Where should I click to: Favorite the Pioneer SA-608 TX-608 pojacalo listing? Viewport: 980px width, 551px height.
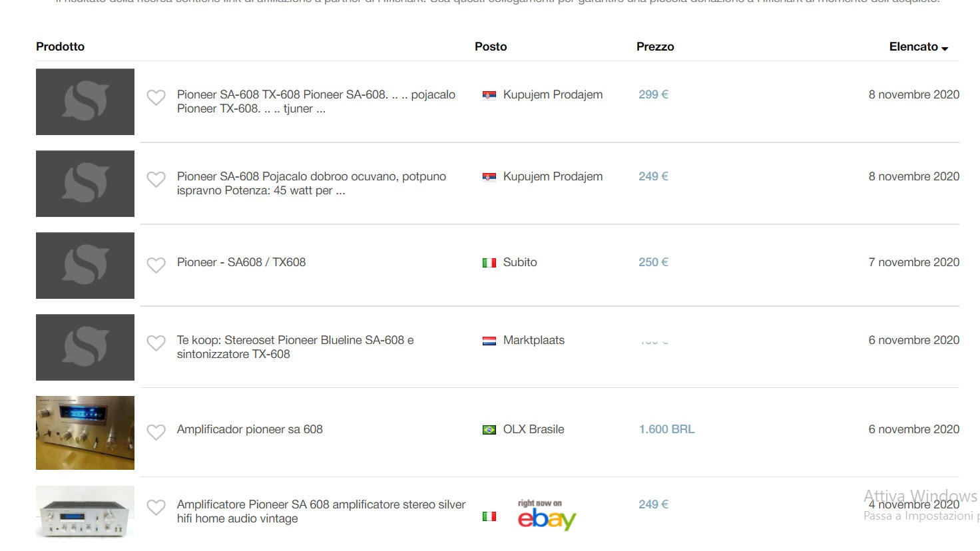click(156, 98)
